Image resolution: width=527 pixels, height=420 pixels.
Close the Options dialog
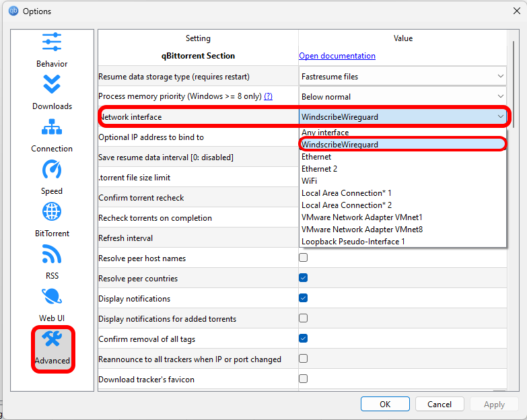tap(517, 11)
